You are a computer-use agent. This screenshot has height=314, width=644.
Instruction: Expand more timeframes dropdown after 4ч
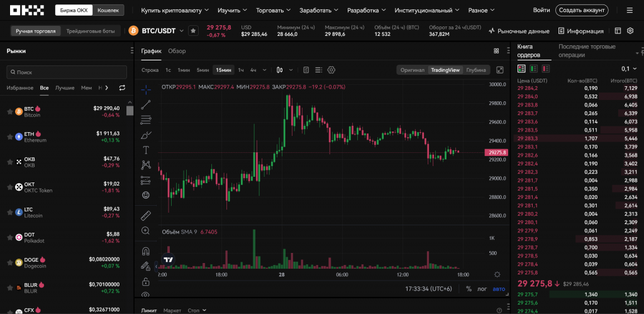(265, 70)
